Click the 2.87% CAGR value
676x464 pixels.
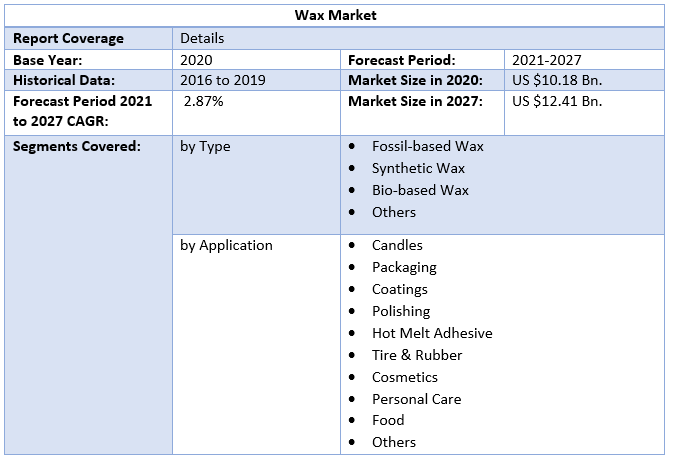pos(204,101)
